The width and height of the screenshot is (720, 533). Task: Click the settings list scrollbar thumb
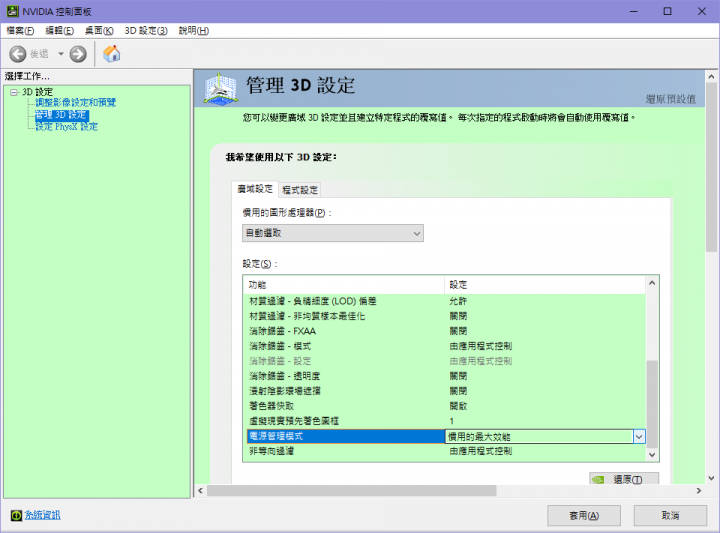tap(652, 404)
